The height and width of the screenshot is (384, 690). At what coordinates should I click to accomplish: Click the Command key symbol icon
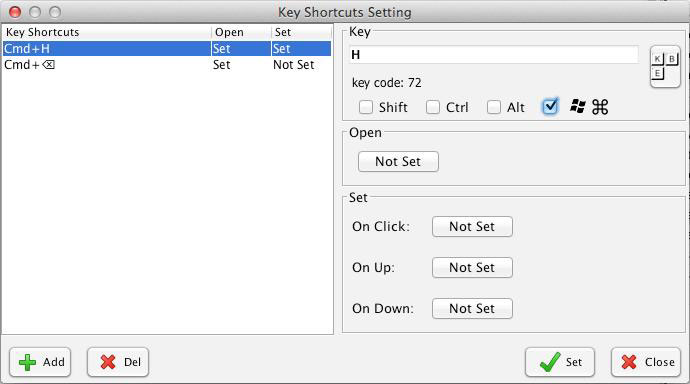click(600, 107)
